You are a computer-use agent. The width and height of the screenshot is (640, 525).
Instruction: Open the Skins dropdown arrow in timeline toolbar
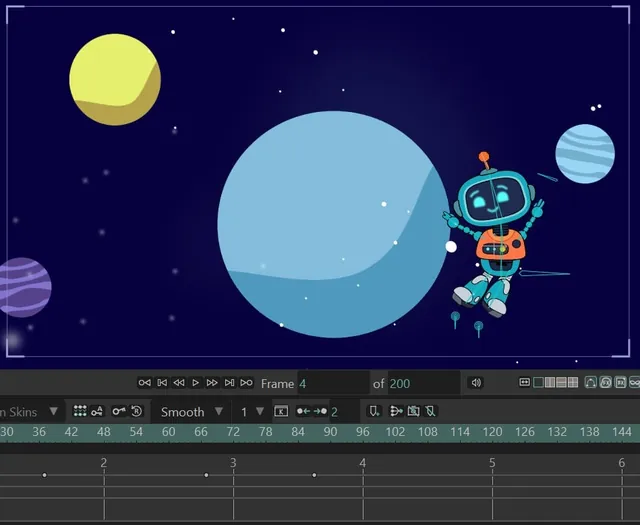[x=53, y=411]
